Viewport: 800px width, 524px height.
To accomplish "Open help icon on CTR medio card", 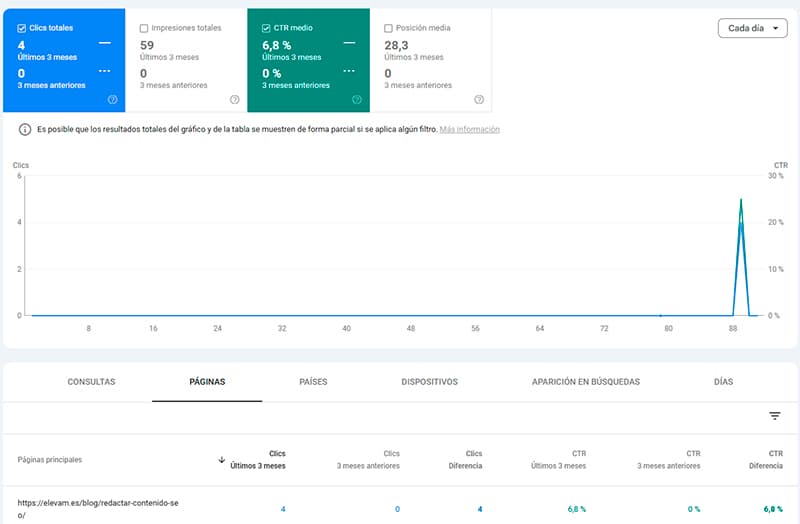I will (357, 99).
